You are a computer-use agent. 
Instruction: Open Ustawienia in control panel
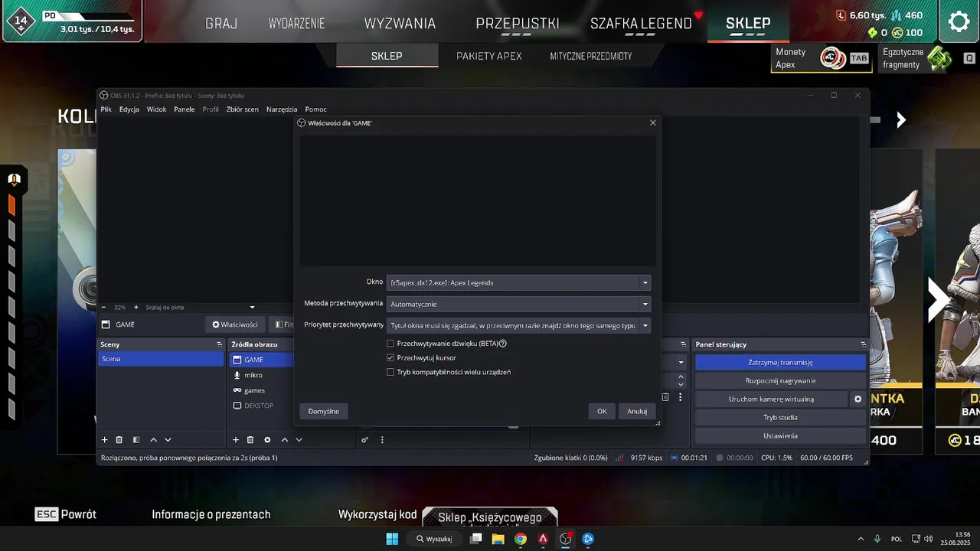pos(780,435)
